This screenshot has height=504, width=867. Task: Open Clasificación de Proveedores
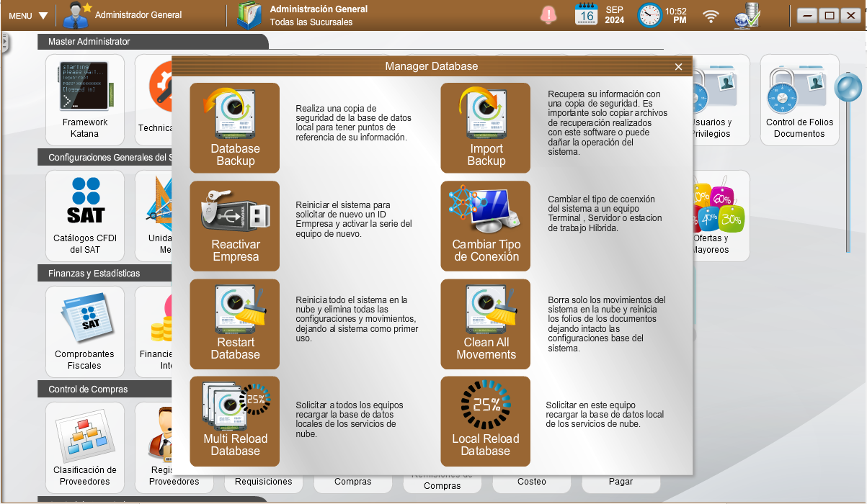(85, 446)
